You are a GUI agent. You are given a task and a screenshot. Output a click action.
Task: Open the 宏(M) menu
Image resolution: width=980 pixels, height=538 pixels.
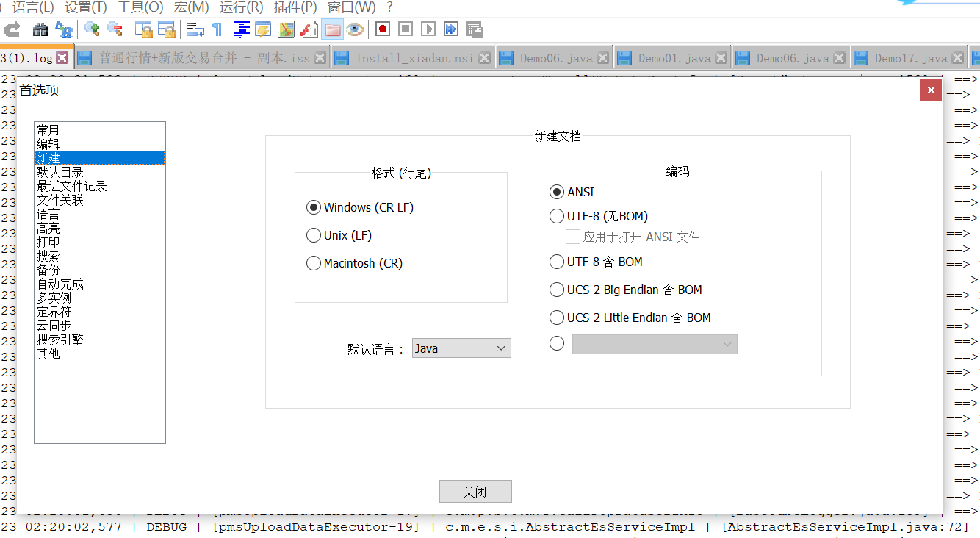click(192, 7)
